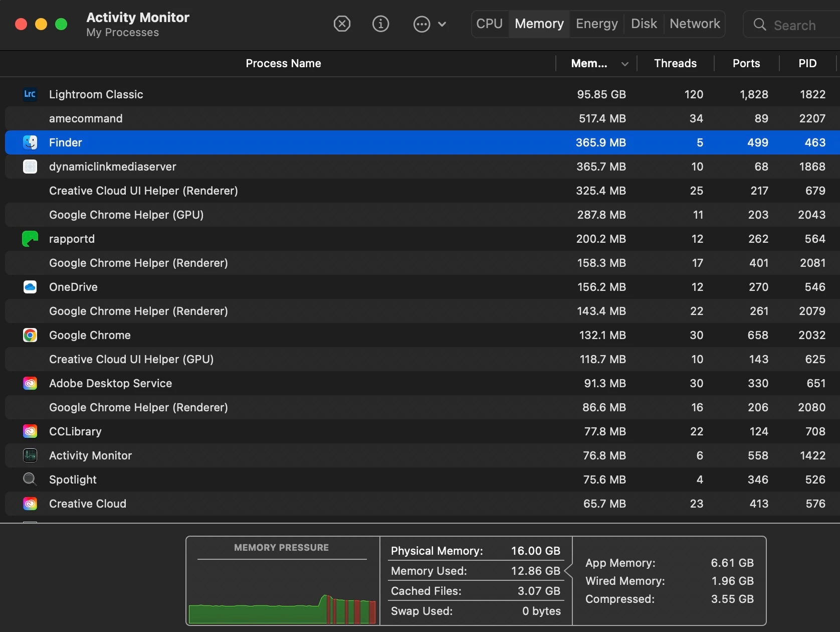Click the App Memory 6.61 GB value
Viewport: 840px width, 632px height.
point(732,563)
